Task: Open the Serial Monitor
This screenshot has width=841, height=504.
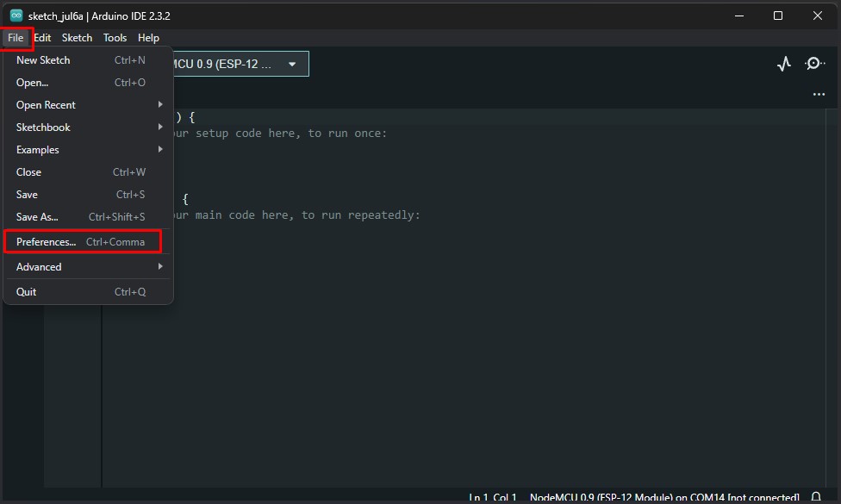Action: tap(814, 63)
